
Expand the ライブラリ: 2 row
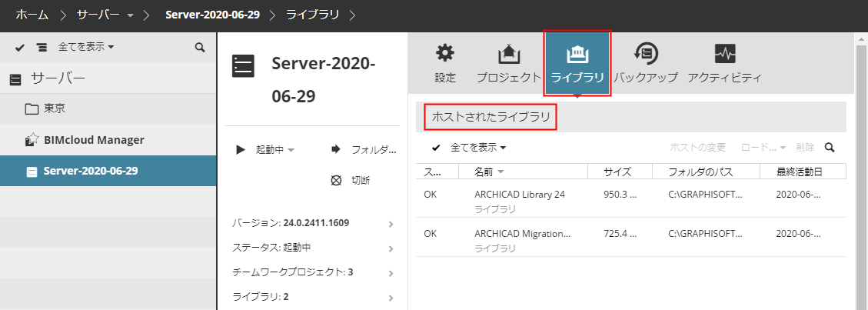pyautogui.click(x=314, y=297)
